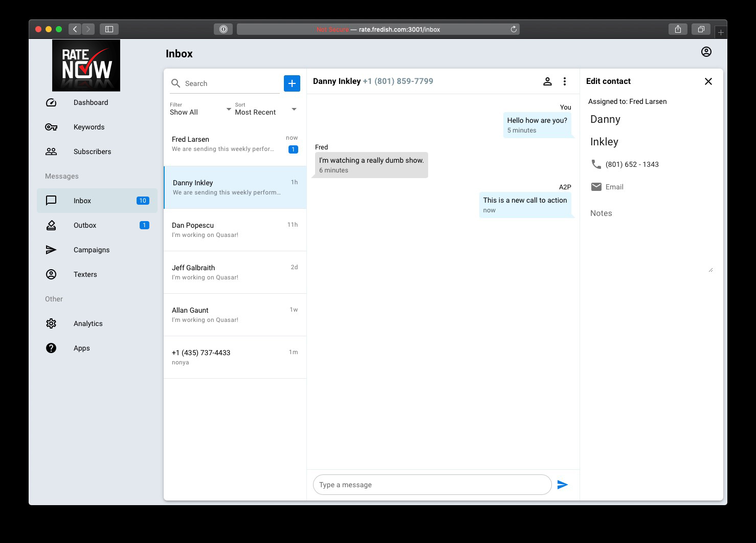The height and width of the screenshot is (543, 756).
Task: Click the phone icon in Edit contact
Action: coord(596,164)
